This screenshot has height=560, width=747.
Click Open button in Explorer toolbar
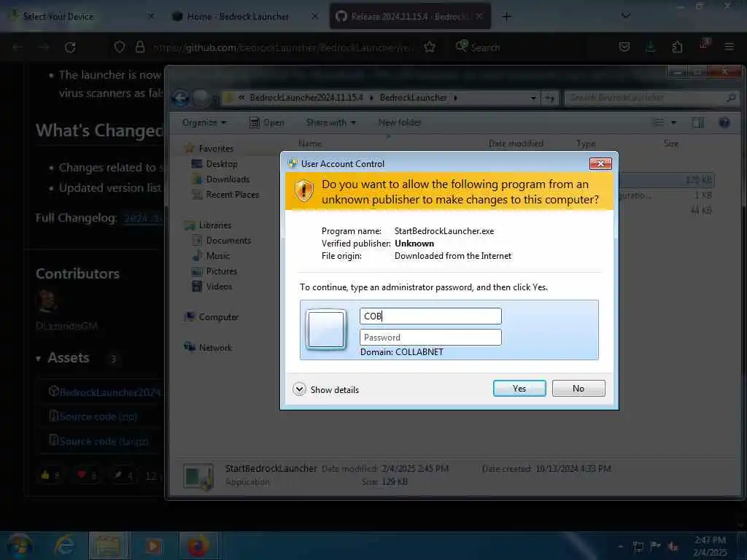coord(267,122)
